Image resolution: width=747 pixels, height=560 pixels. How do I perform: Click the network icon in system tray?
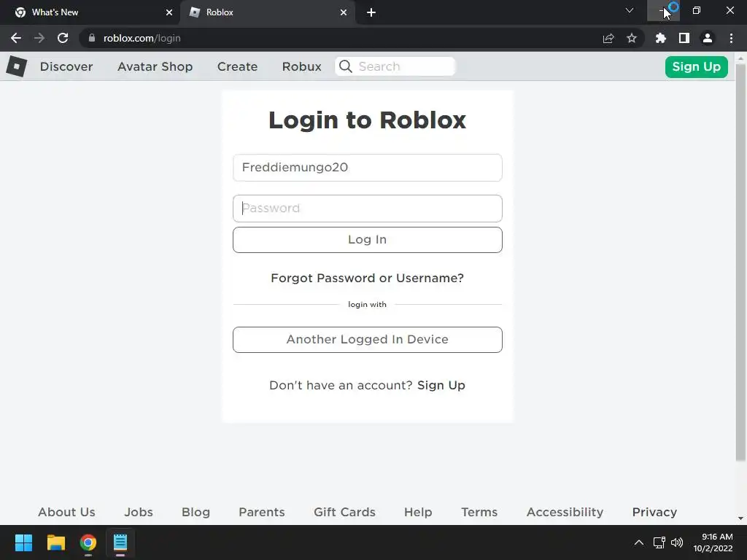pos(659,542)
